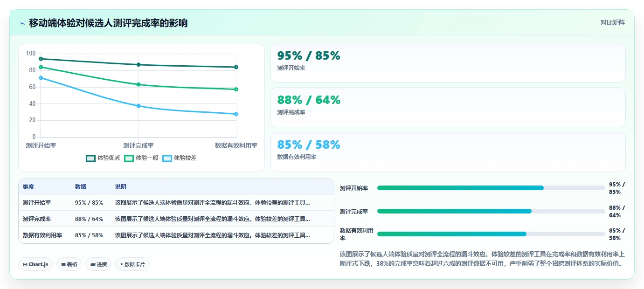Click the 测评完成率 progress bar
This screenshot has width=644, height=289.
[491, 211]
